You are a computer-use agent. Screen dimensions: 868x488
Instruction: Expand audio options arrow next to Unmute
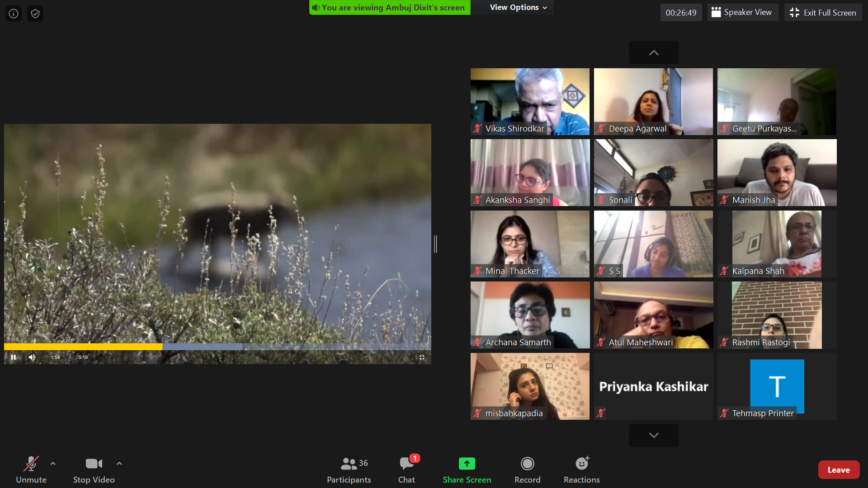point(53,464)
